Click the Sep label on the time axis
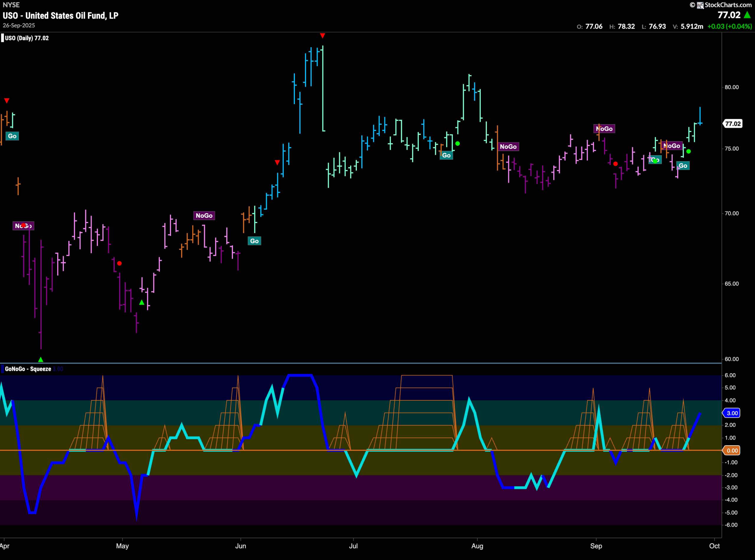The width and height of the screenshot is (755, 560). (596, 546)
